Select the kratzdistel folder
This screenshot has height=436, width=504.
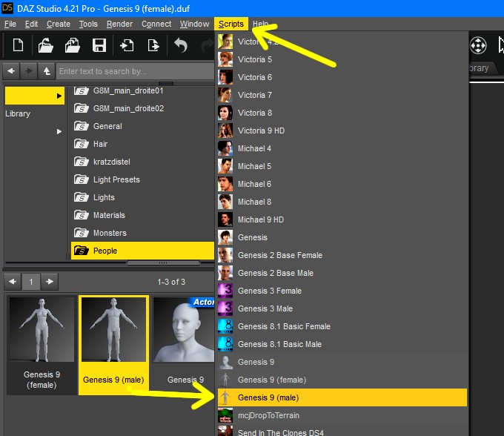pos(142,162)
